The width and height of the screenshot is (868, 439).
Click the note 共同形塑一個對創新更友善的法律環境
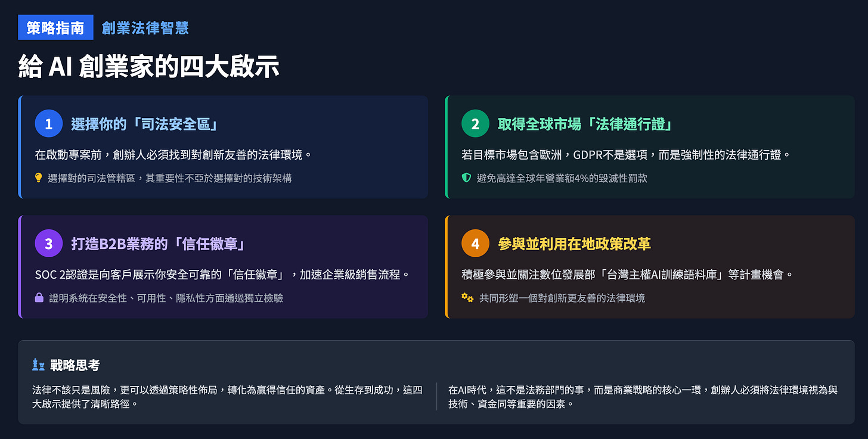pos(562,298)
